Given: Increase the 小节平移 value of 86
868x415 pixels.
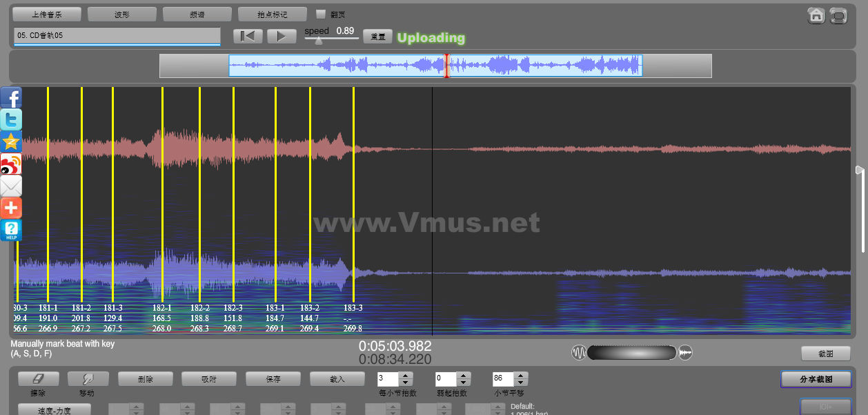Looking at the screenshot, I should 521,376.
